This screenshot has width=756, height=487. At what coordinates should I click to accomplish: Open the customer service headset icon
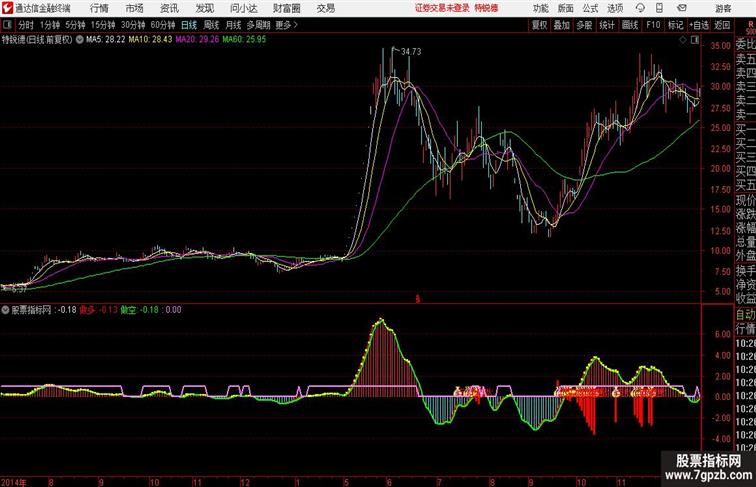tap(640, 8)
